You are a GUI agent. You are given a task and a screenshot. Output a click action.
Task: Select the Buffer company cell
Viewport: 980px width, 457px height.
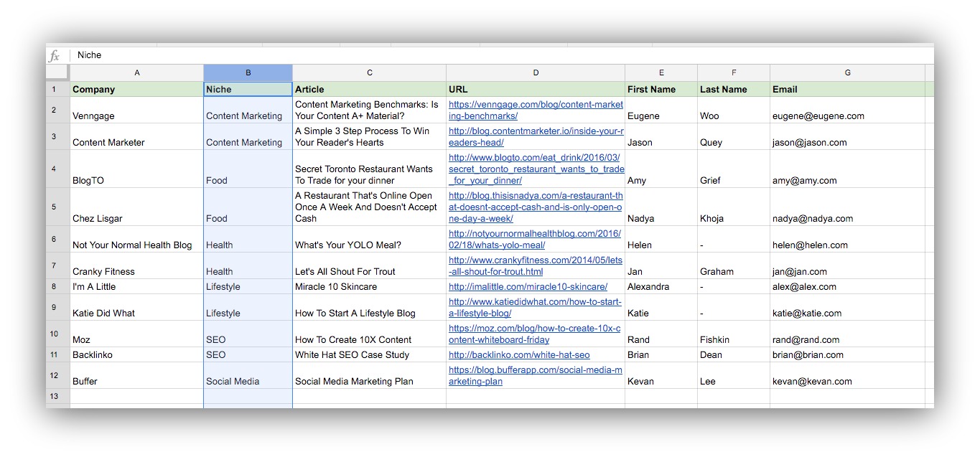[137, 376]
